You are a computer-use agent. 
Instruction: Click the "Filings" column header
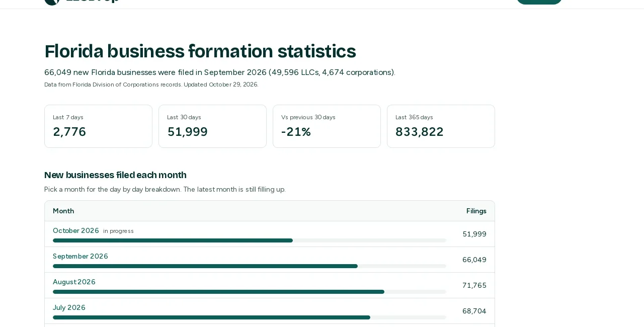coord(476,211)
